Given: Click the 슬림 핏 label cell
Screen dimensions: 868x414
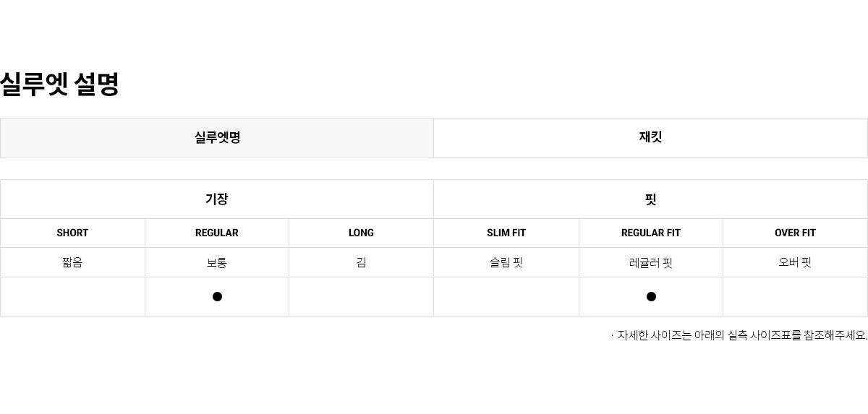Looking at the screenshot, I should coord(506,262).
